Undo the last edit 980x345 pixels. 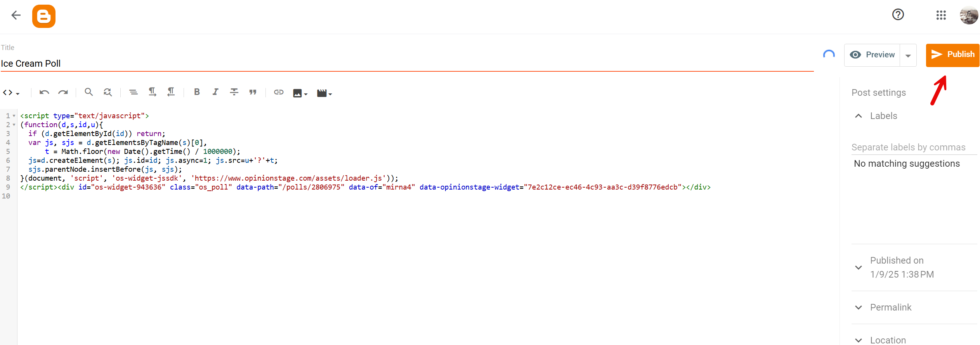(44, 92)
